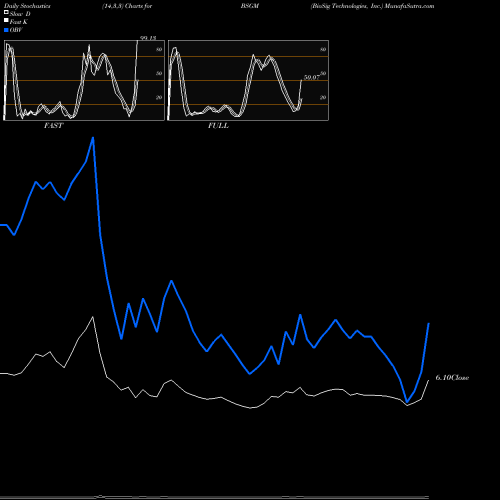This screenshot has height=500, width=500.
Task: Click the 'OBV' legend text
Action: 16,30
